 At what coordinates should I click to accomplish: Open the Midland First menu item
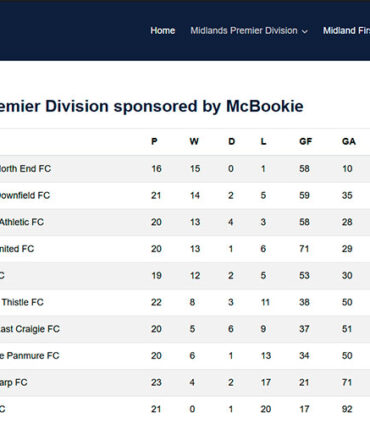[346, 31]
